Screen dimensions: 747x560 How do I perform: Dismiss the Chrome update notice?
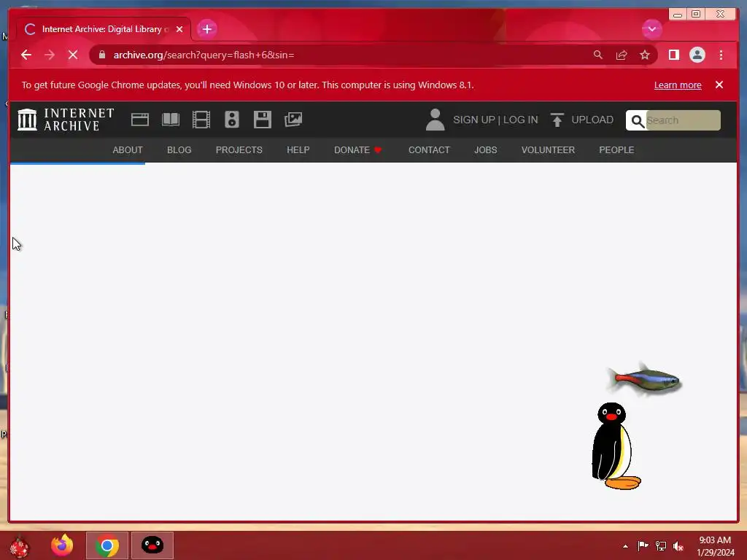[x=719, y=85]
